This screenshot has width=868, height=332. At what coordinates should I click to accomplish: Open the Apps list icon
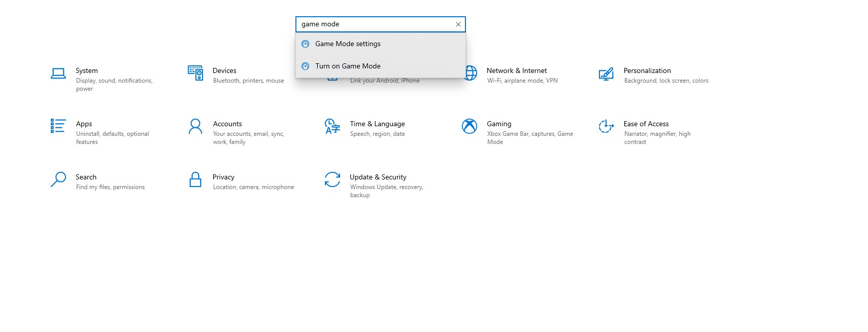pos(58,126)
